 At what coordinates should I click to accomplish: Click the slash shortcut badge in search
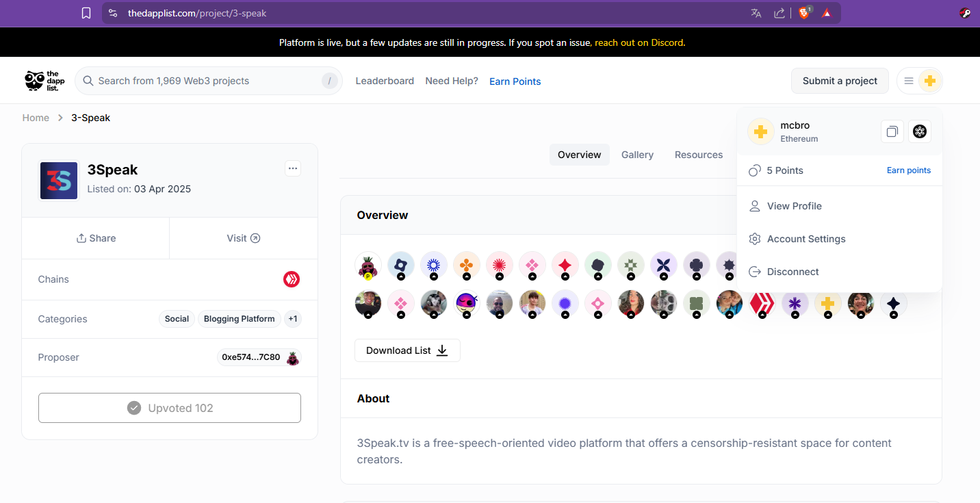point(330,81)
